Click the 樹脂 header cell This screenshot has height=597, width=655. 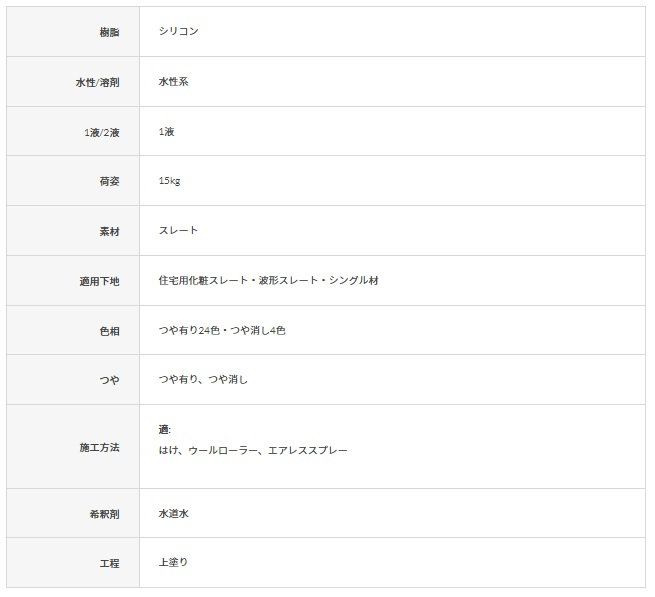click(x=73, y=32)
